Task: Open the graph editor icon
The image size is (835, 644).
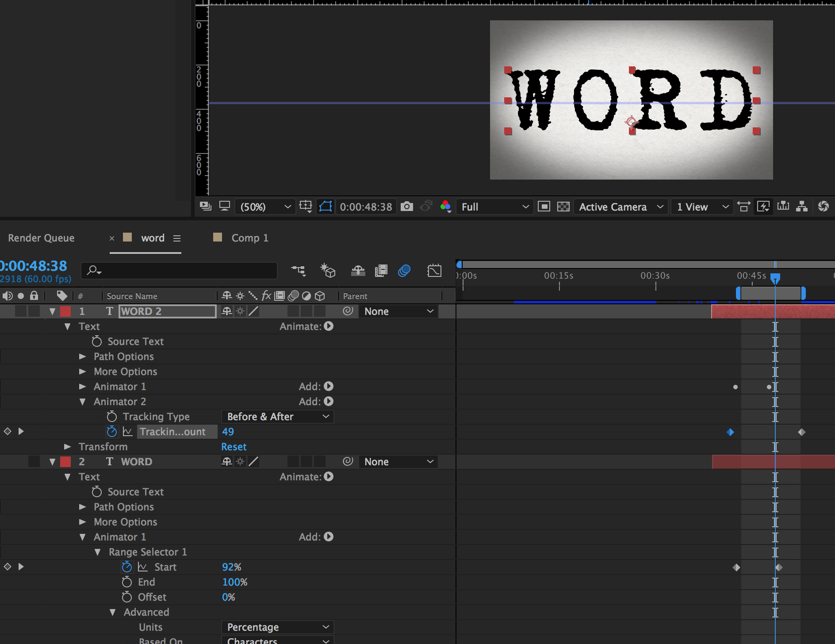Action: pyautogui.click(x=434, y=270)
